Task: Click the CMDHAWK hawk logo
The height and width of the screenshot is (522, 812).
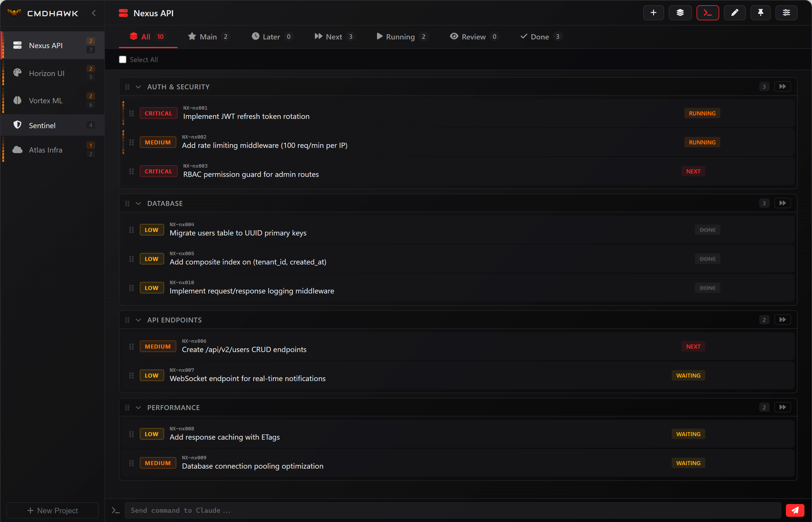Action: (14, 13)
